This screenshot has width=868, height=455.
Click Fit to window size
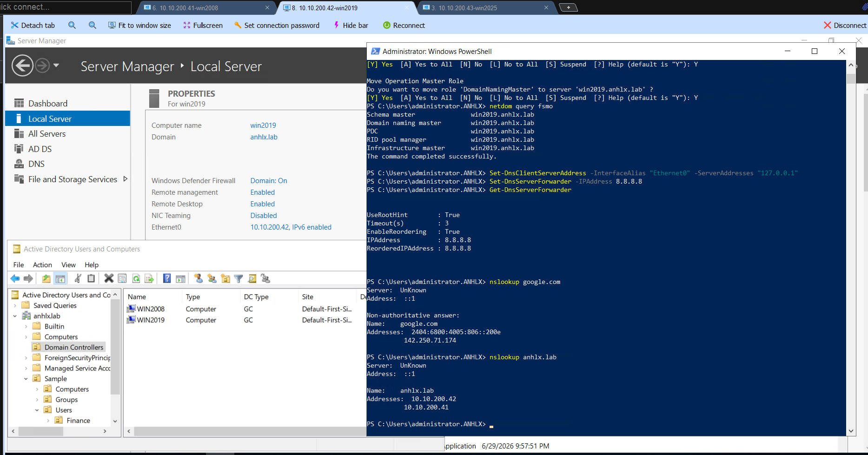(x=139, y=25)
